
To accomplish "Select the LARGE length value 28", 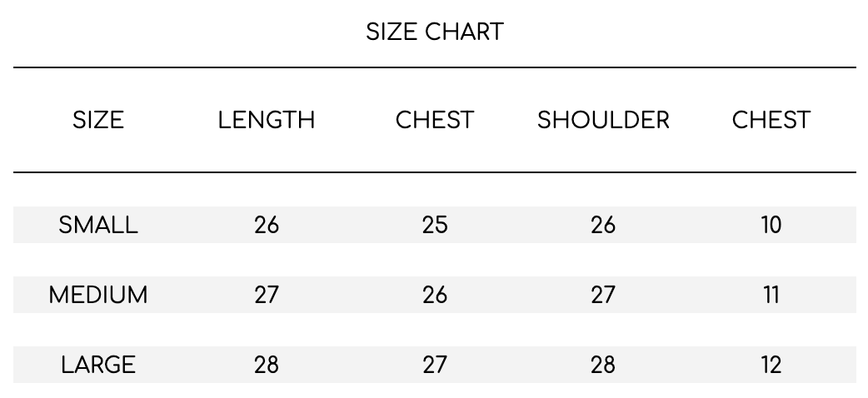I will [267, 365].
